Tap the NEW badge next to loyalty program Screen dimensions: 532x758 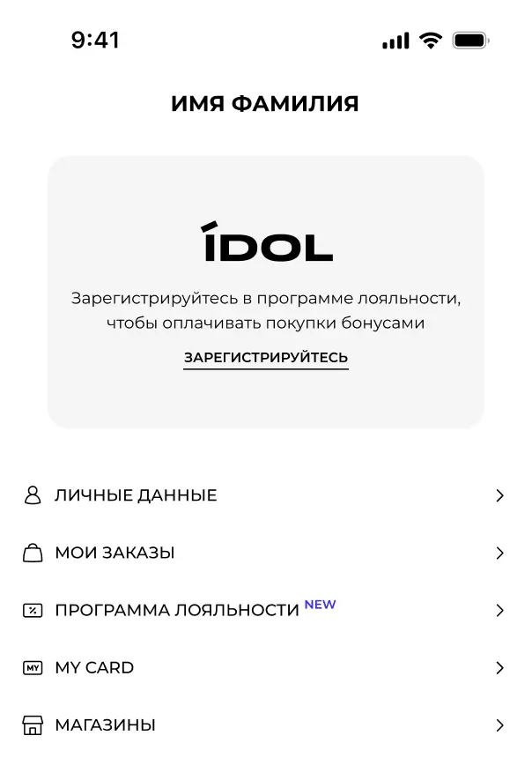tap(321, 604)
